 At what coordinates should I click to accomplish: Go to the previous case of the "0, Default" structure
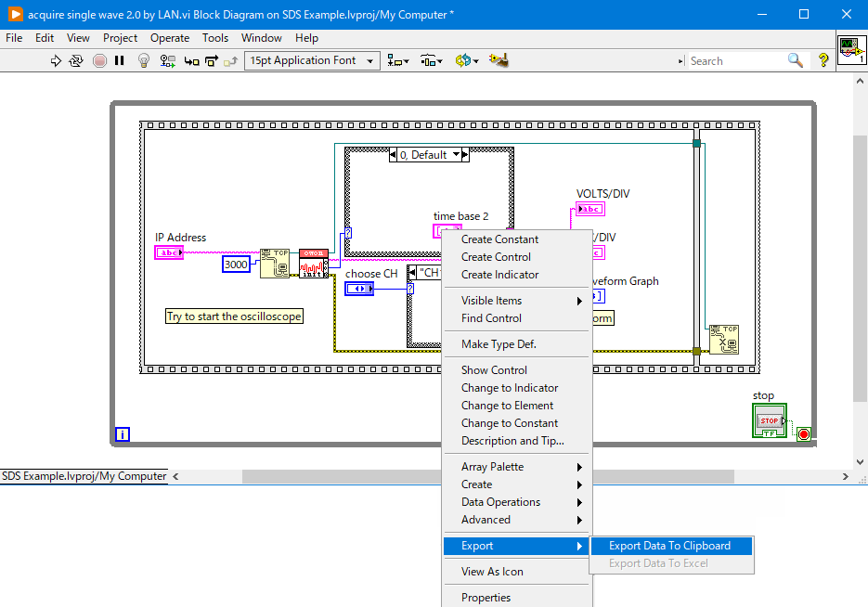point(393,155)
